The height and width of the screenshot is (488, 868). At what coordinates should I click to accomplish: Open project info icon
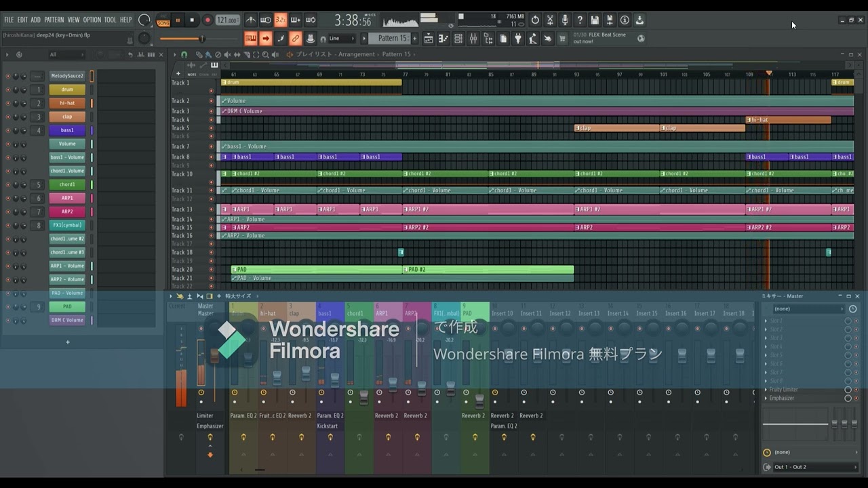pos(625,20)
